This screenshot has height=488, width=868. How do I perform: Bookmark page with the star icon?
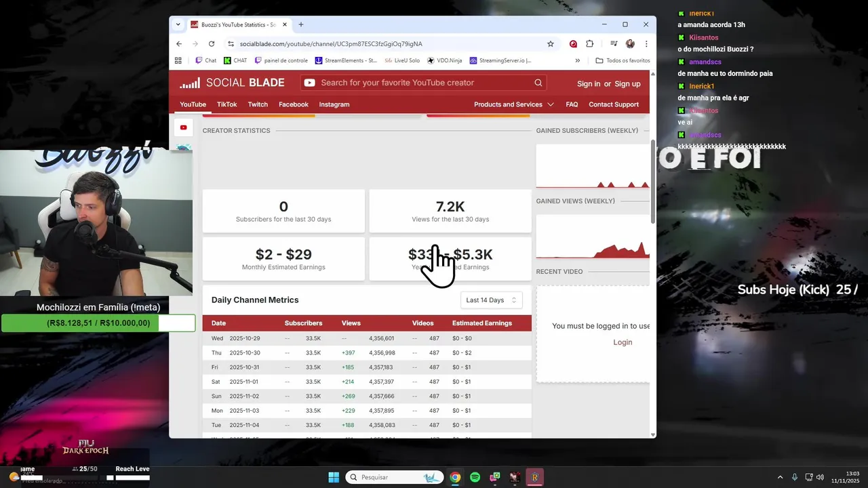coord(551,43)
